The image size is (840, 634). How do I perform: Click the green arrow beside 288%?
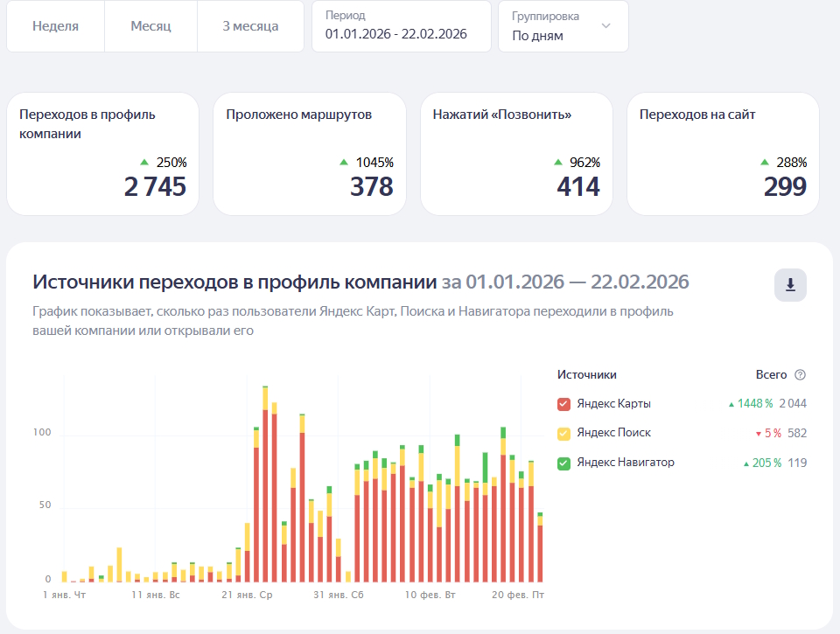click(x=765, y=162)
